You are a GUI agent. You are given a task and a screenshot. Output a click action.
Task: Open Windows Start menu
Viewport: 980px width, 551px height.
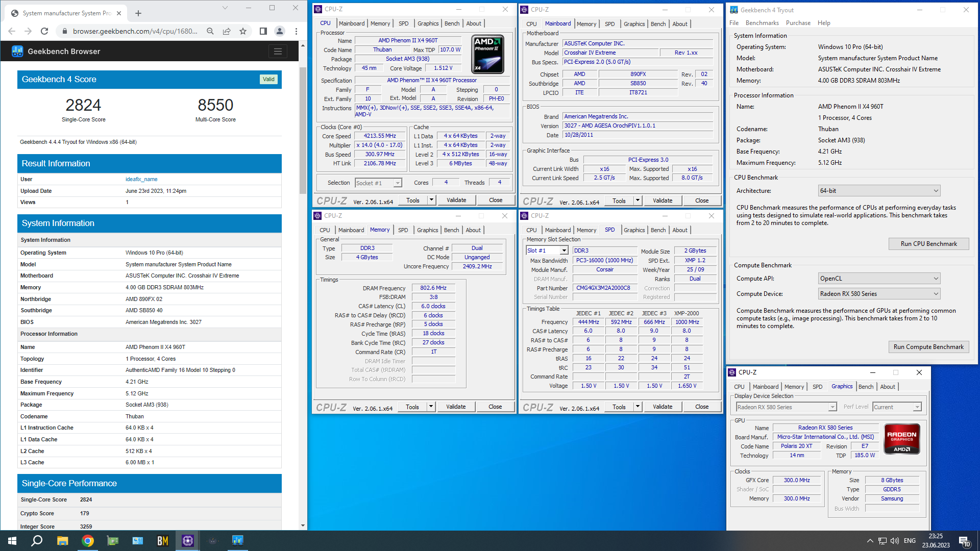[x=12, y=541]
